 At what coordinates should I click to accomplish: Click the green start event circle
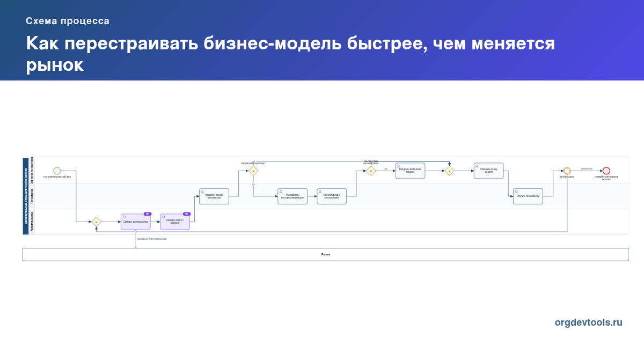click(x=57, y=171)
